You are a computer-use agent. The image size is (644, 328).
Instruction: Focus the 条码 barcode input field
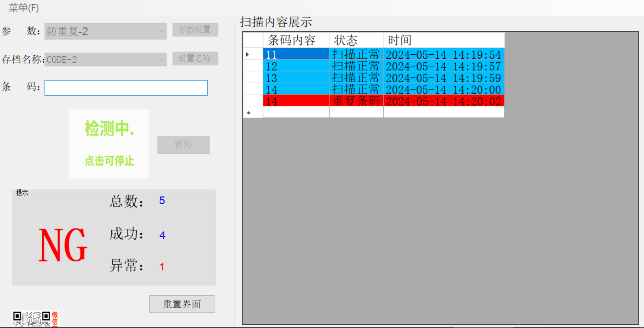pos(126,88)
